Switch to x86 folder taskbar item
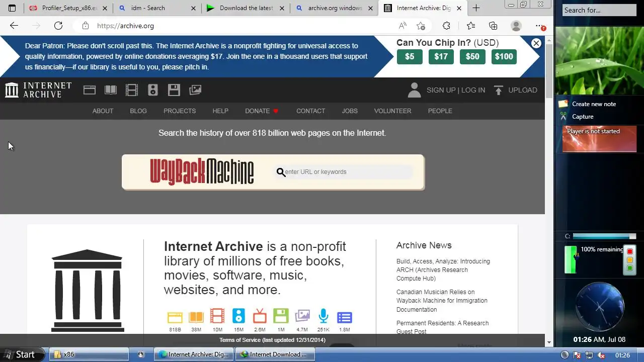Viewport: 644px width, 362px height. [x=90, y=354]
